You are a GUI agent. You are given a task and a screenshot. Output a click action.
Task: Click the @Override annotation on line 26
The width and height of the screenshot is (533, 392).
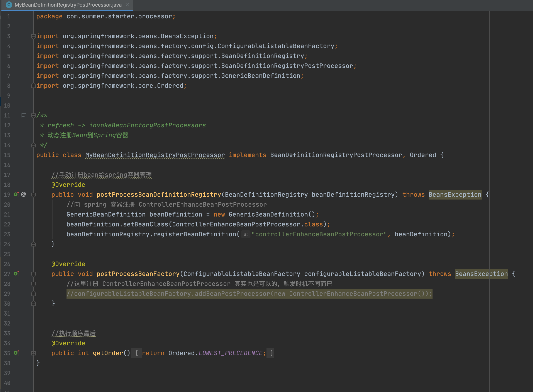[x=68, y=264]
